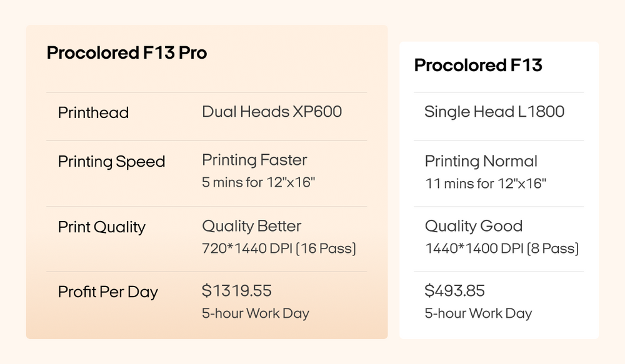Screen dimensions: 625x364
Task: Click the Quality Good text
Action: (473, 226)
